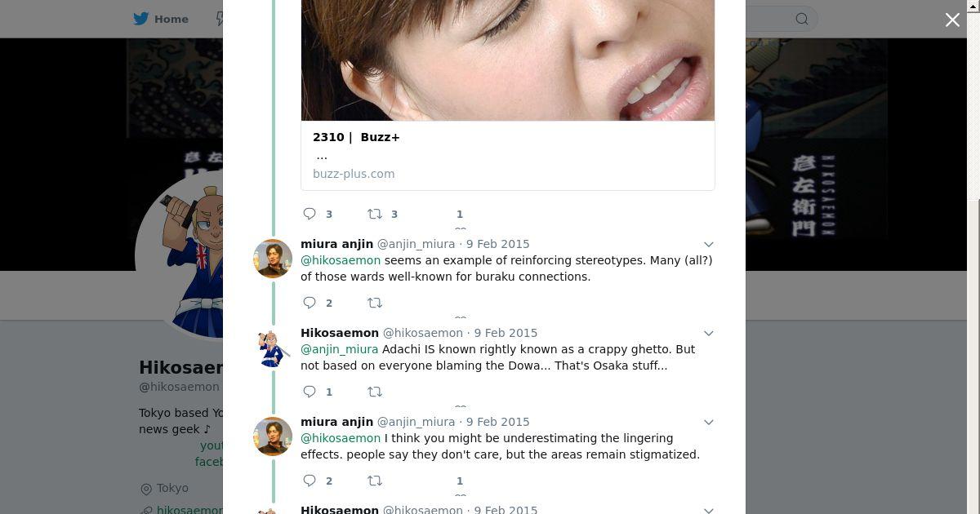Reply to the 'underestimating the lingering effects' tweet
Screen dimensions: 980x514
coord(310,481)
